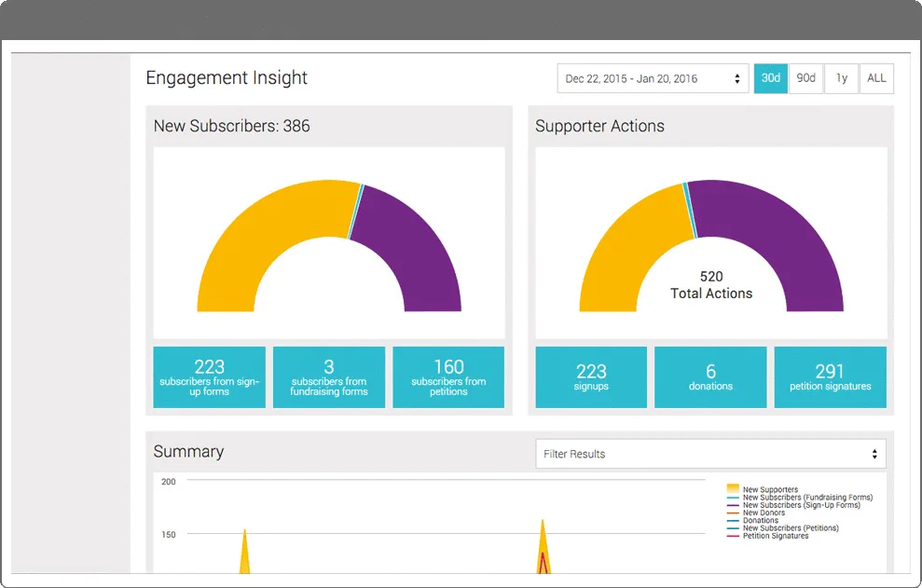Open the 223 signups tile
Image resolution: width=922 pixels, height=588 pixels.
[x=591, y=376]
